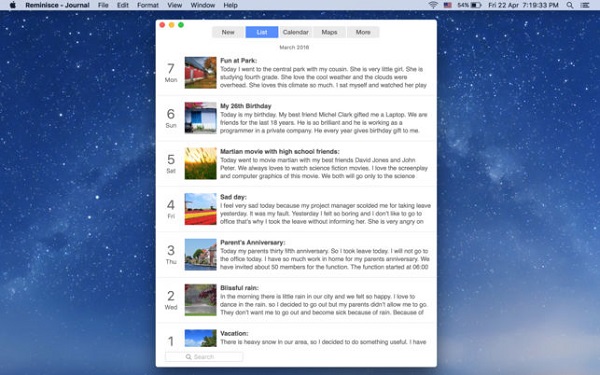Select the 'Parent's Anniversary:' entry title
This screenshot has height=375, width=600.
click(x=253, y=243)
